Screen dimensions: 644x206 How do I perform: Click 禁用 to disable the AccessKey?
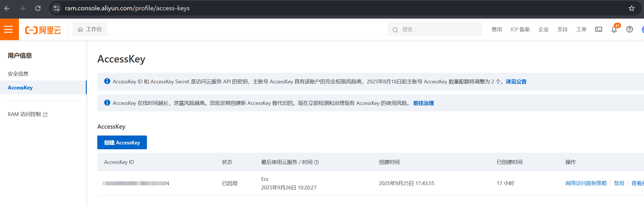pyautogui.click(x=619, y=183)
